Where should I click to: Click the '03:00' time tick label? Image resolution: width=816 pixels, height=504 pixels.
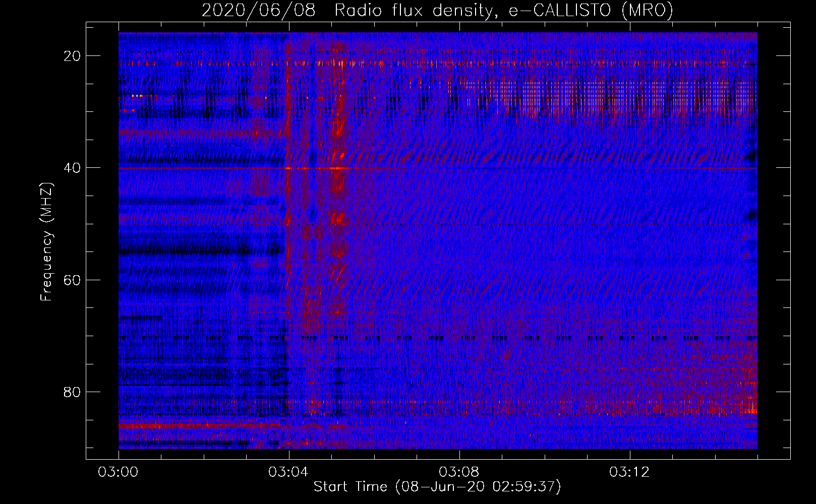point(118,472)
